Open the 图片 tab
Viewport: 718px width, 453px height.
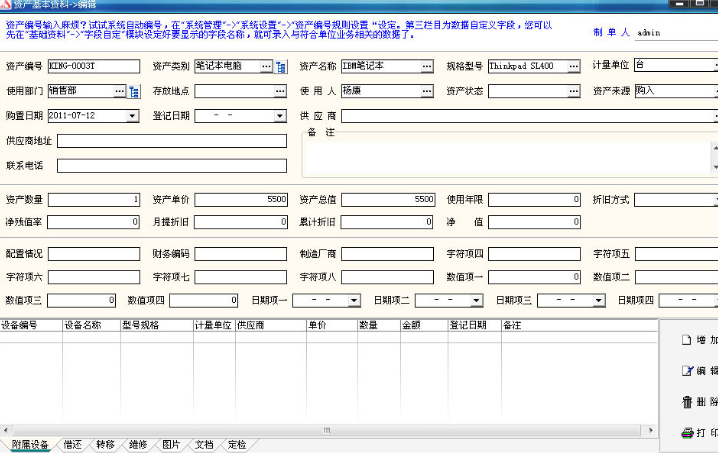click(171, 444)
